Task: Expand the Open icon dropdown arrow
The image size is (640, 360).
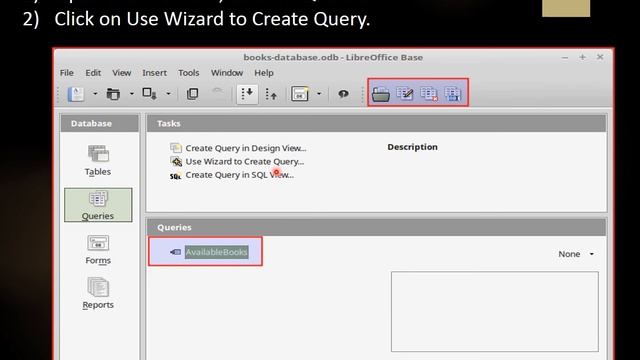Action: coord(131,94)
